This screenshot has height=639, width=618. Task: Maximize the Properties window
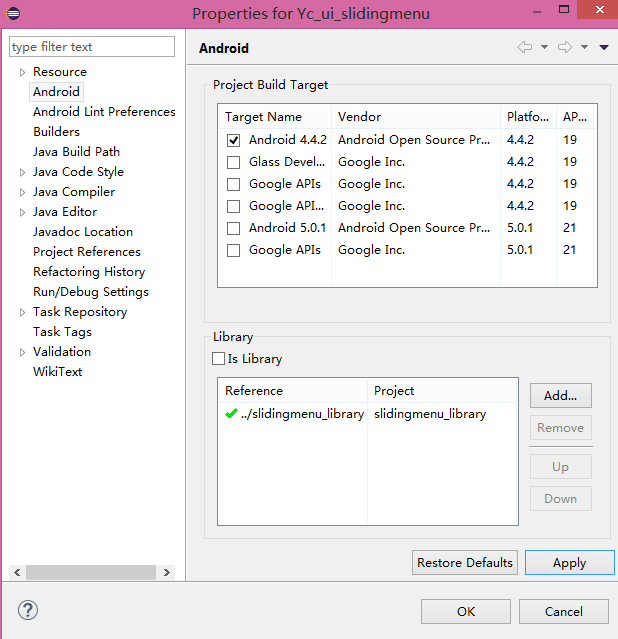[x=564, y=9]
